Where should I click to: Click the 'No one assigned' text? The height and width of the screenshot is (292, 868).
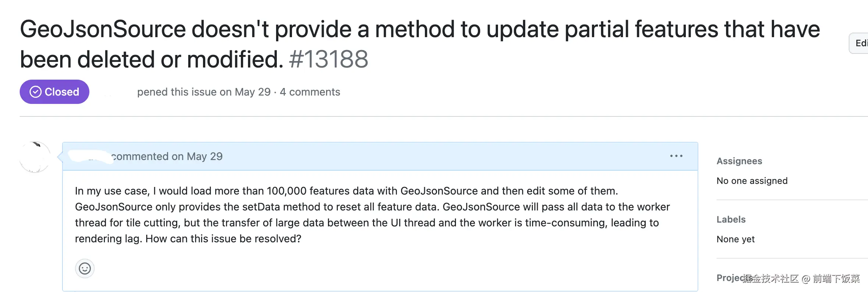point(752,181)
